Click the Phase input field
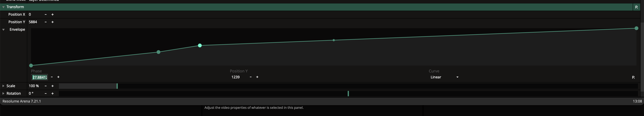The width and height of the screenshot is (644, 116). (39, 77)
